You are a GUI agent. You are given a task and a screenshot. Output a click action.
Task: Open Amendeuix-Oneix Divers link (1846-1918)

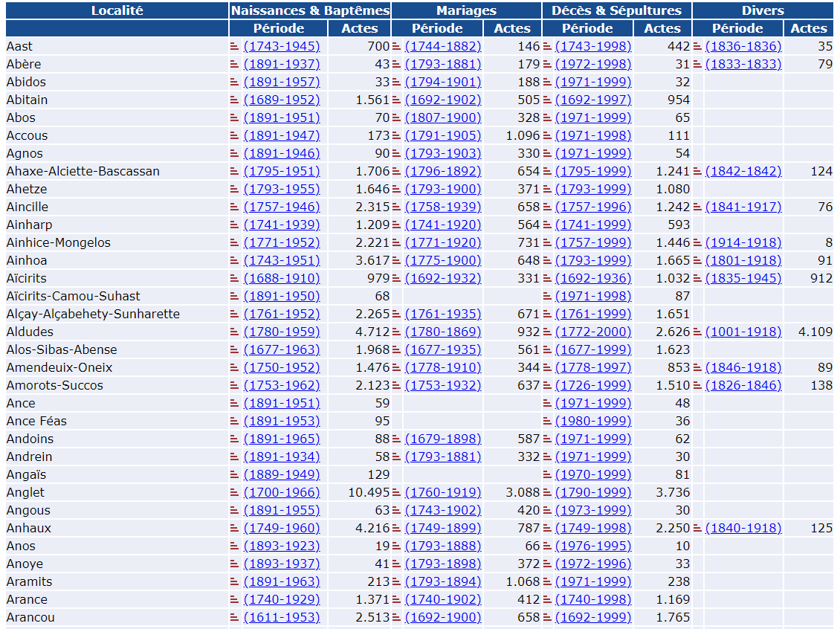(x=743, y=367)
